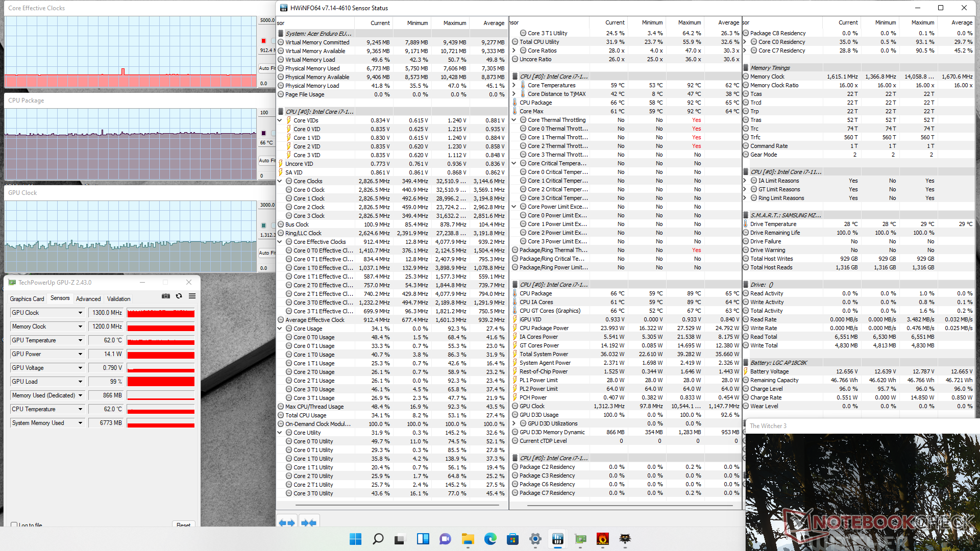Open the CPU Temperature sensor dropdown
The image size is (980, 551).
coord(80,409)
